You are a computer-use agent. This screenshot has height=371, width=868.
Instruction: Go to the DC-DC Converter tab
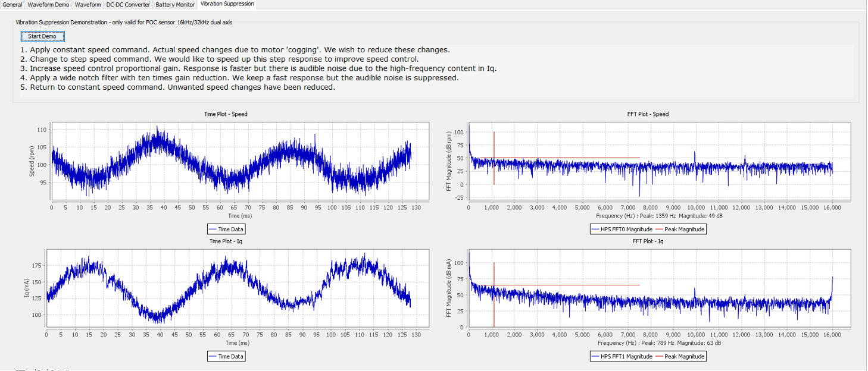[x=129, y=4]
